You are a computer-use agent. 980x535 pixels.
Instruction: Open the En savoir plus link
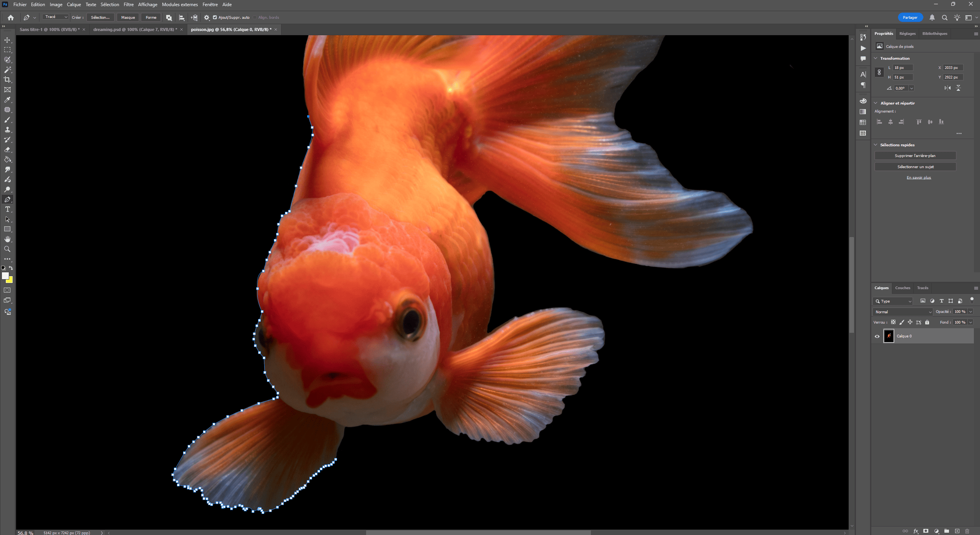[x=918, y=177]
